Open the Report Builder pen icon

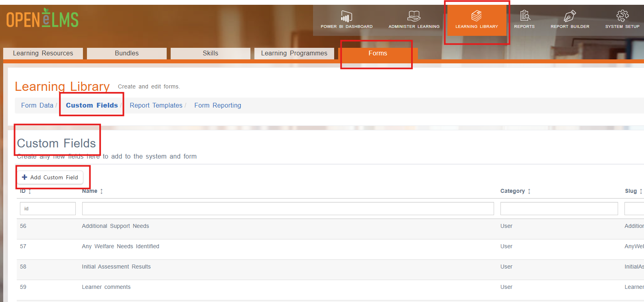pos(570,16)
